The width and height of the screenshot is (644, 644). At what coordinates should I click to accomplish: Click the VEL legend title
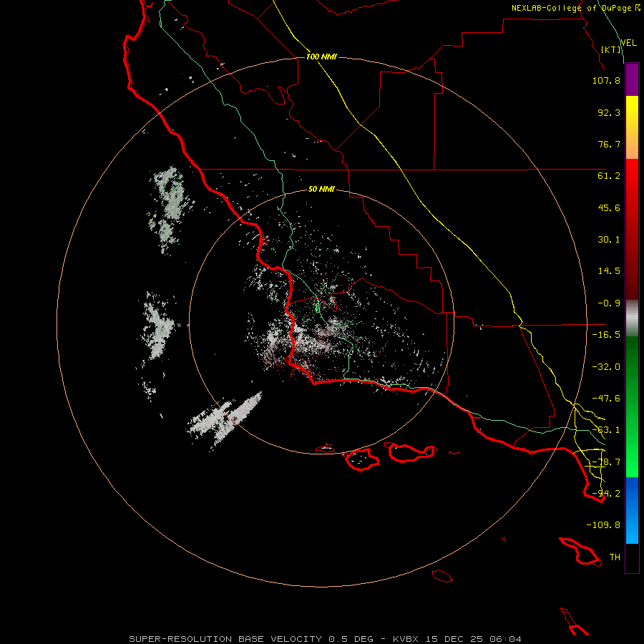click(629, 42)
